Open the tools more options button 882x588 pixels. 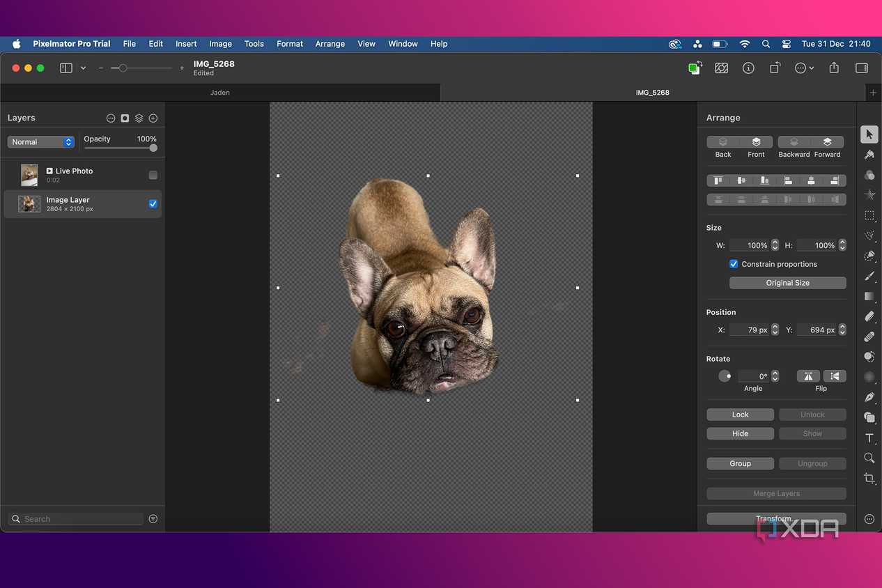pyautogui.click(x=869, y=519)
